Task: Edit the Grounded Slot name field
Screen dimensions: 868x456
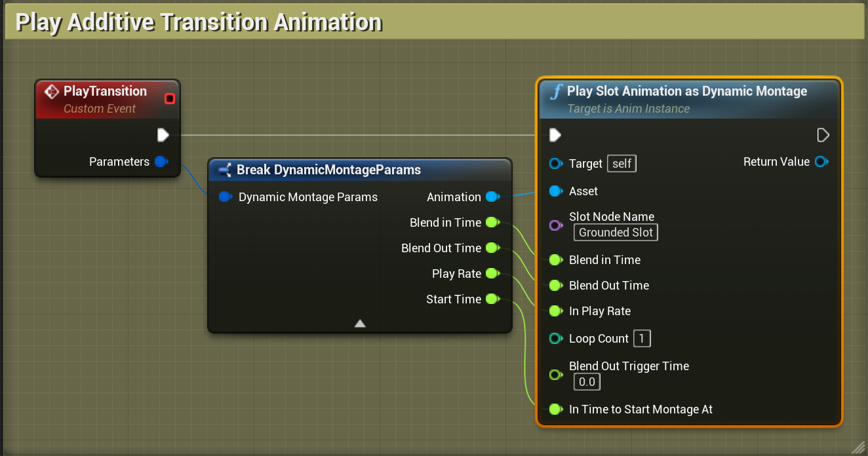Action: 616,233
